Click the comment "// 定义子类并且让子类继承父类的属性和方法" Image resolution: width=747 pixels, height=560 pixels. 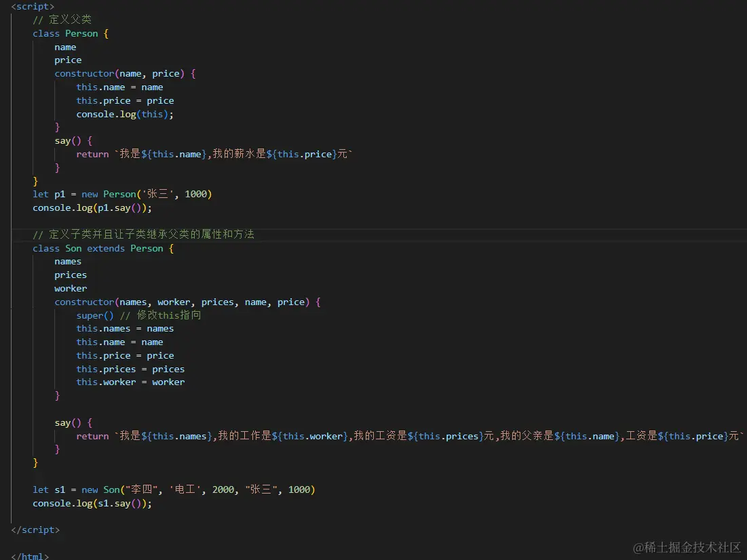pos(143,235)
